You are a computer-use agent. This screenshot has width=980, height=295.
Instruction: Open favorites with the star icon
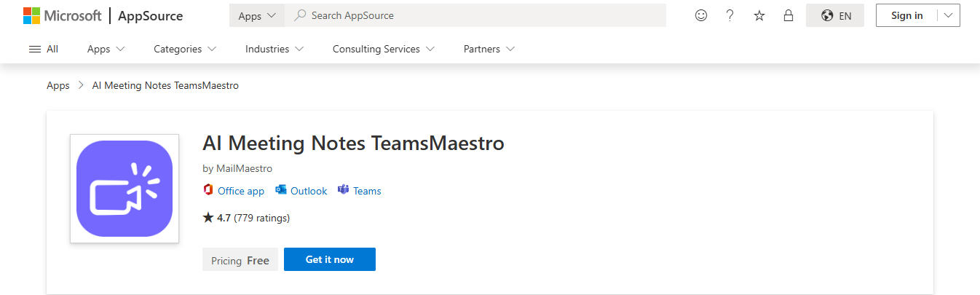[x=759, y=15]
